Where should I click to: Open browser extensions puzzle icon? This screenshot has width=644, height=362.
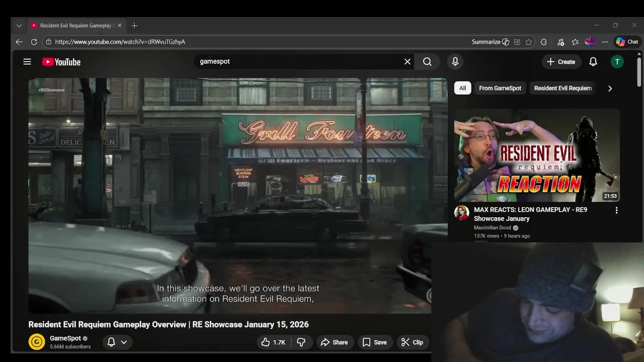[x=543, y=42]
